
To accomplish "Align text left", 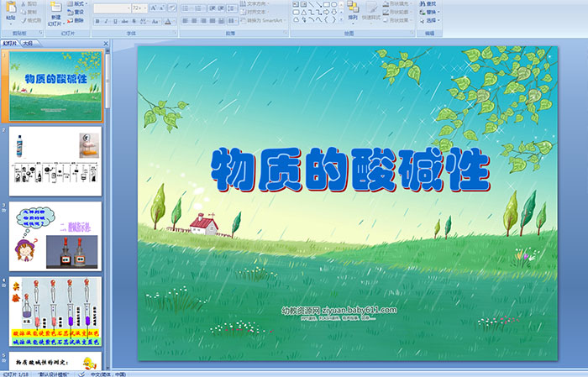I will [x=185, y=21].
